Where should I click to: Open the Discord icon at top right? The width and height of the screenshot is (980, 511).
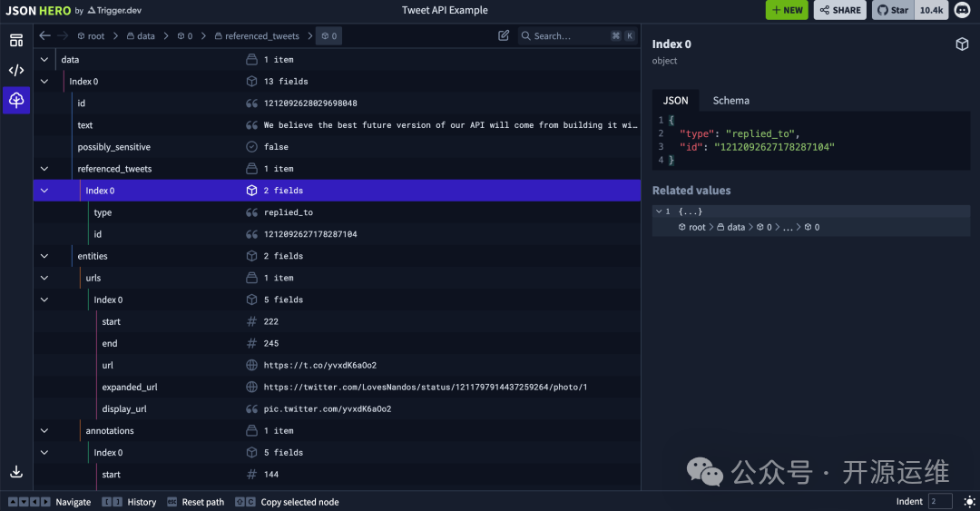(x=963, y=10)
